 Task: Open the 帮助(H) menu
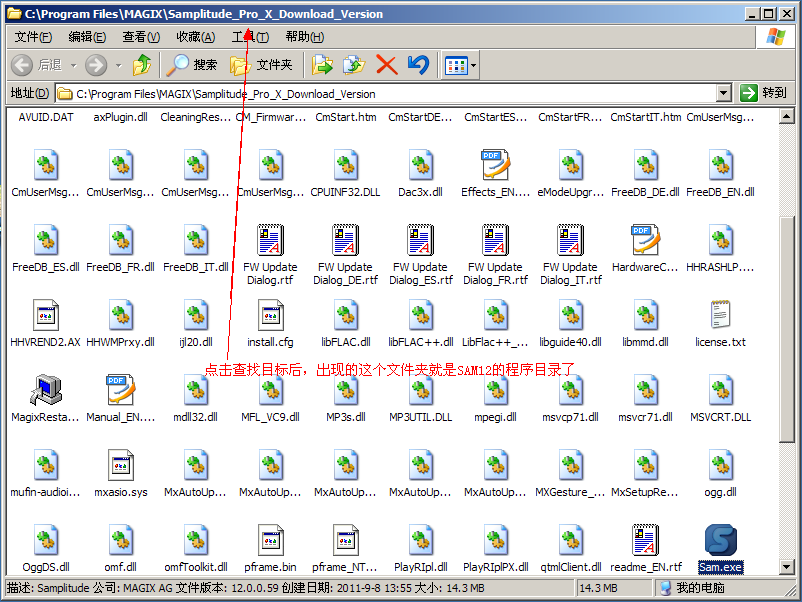[x=304, y=37]
